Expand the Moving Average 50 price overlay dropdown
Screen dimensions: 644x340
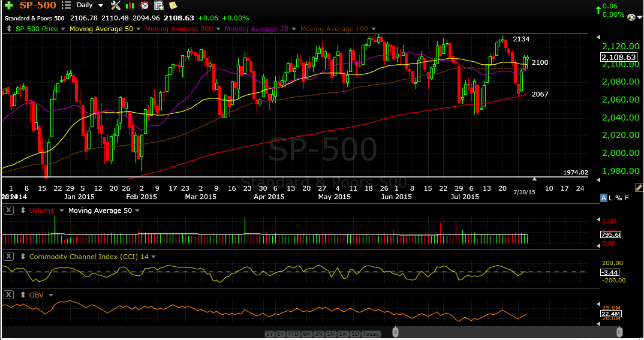point(139,29)
